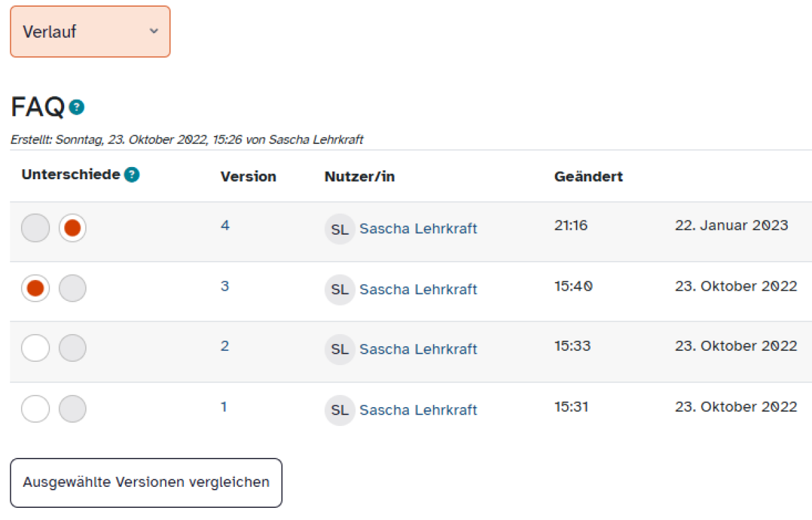This screenshot has height=520, width=812.
Task: Open version 1 link
Action: click(x=224, y=407)
